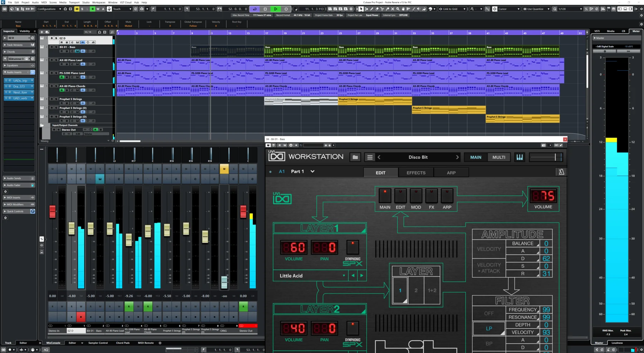Select the Draw tool in the toolbar
This screenshot has width=644, height=353.
pyautogui.click(x=372, y=9)
